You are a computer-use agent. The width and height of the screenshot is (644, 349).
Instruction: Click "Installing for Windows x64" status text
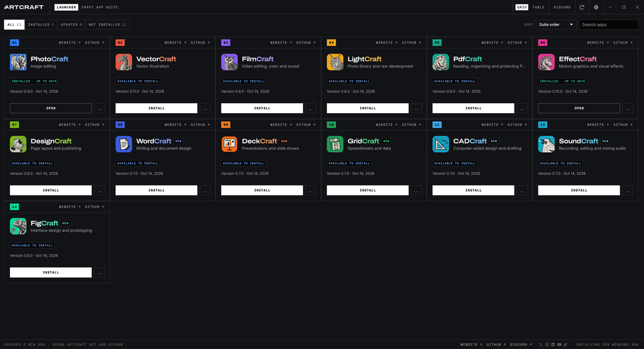click(607, 345)
